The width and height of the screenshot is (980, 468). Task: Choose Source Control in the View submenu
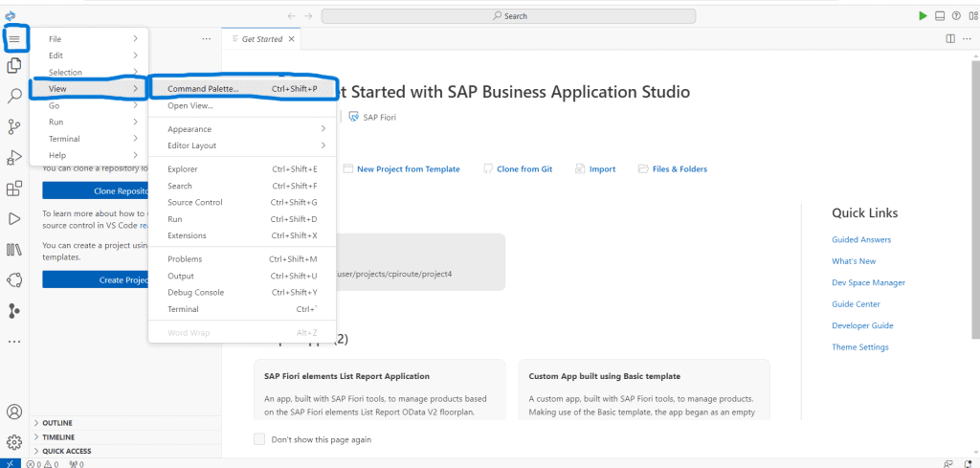point(242,203)
